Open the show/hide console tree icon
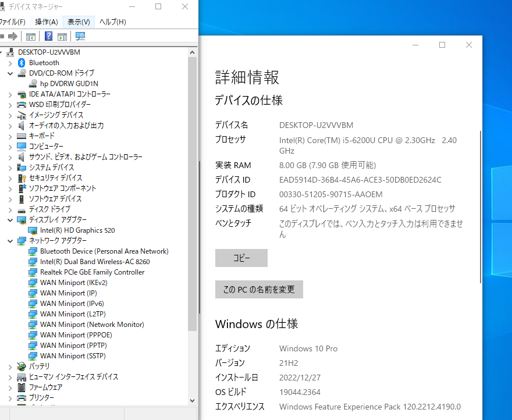 31,36
